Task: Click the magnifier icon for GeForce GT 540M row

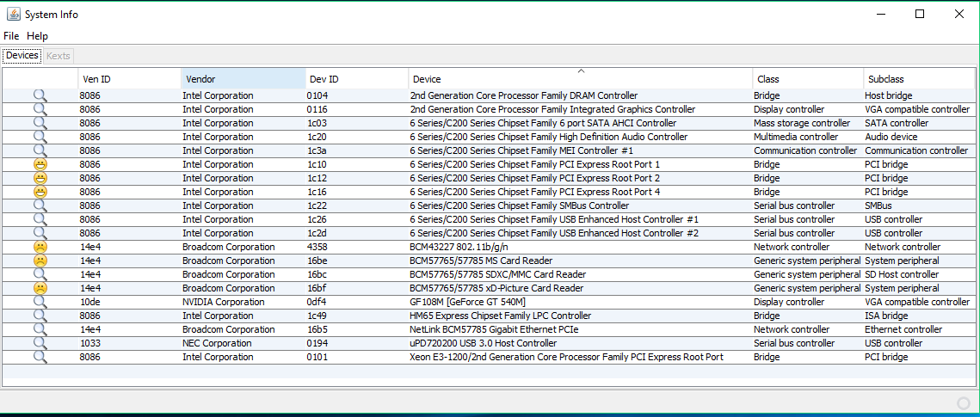Action: [40, 302]
